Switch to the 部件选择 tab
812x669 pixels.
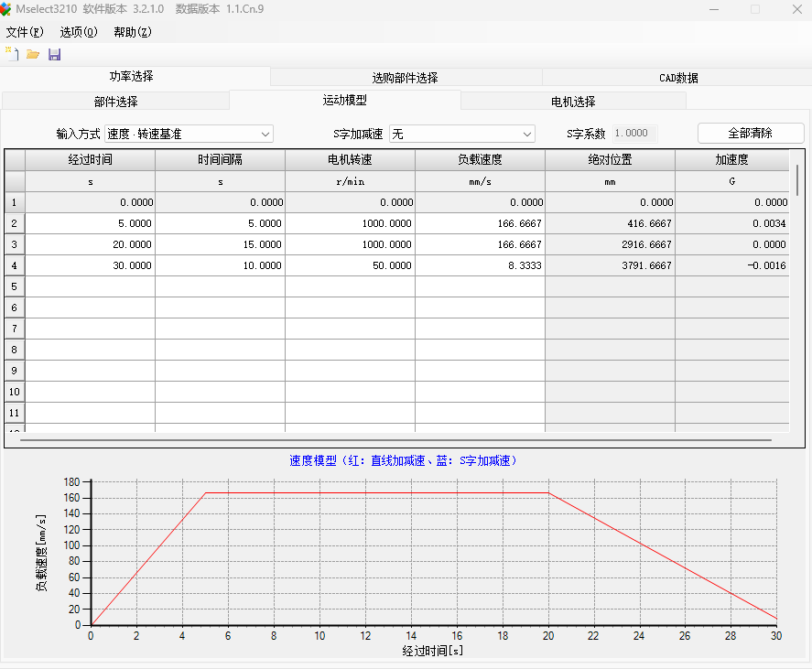(x=116, y=102)
